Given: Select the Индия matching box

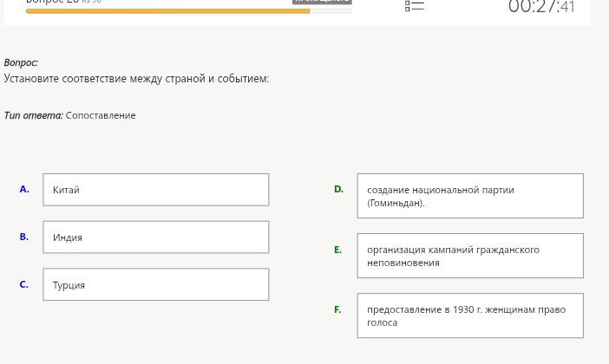Looking at the screenshot, I should [156, 237].
